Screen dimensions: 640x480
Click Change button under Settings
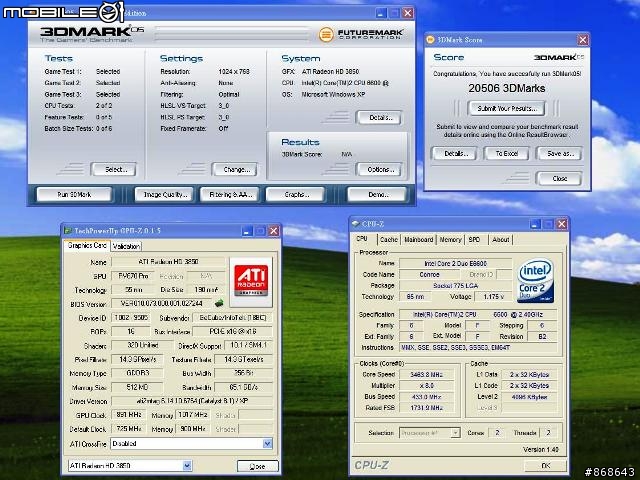click(x=235, y=169)
